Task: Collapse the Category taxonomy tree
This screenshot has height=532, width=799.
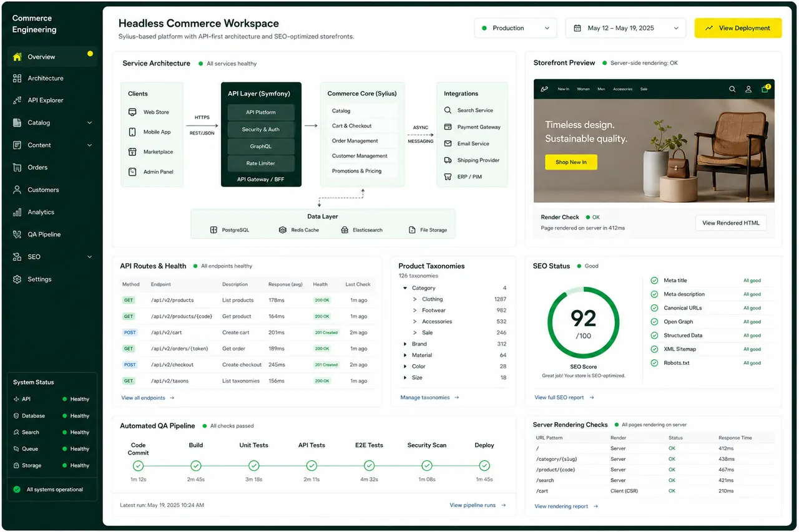Action: coord(405,288)
